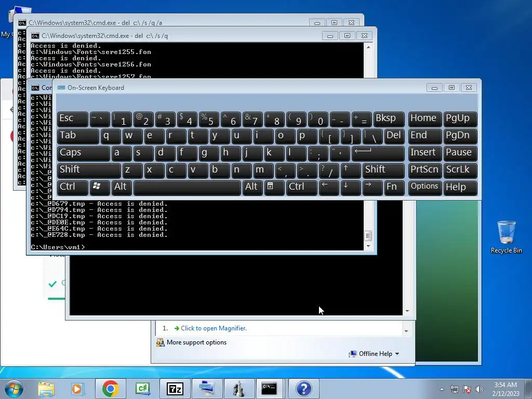This screenshot has width=532, height=399.
Task: Switch to On-Screen Keyboard taskbar icon
Action: tap(207, 389)
